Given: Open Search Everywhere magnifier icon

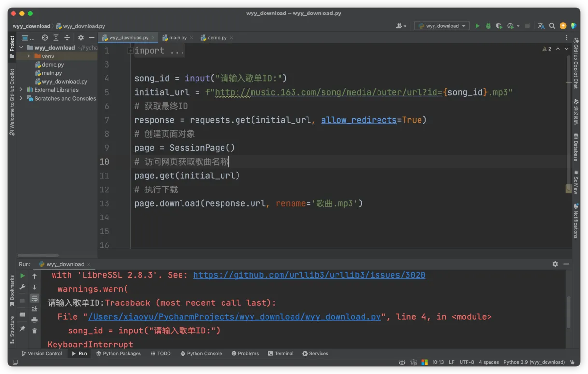Looking at the screenshot, I should 552,26.
